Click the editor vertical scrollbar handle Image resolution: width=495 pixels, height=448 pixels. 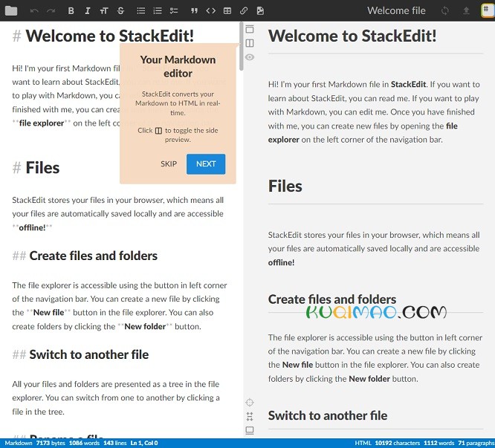click(x=242, y=46)
